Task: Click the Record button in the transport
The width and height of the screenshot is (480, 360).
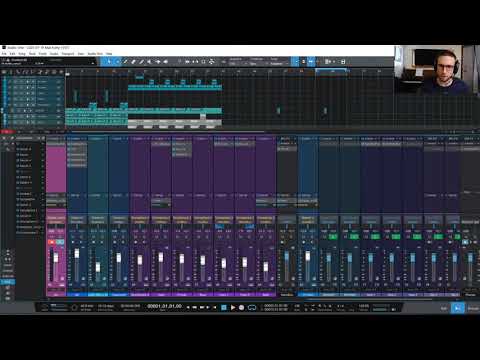Action: pyautogui.click(x=242, y=307)
